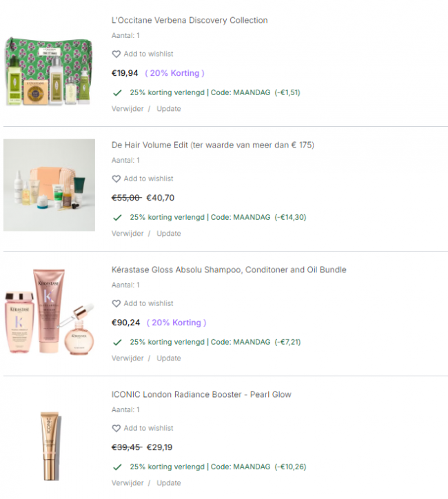Open De Hair Volume Edit product title
This screenshot has width=448, height=499.
pos(212,145)
